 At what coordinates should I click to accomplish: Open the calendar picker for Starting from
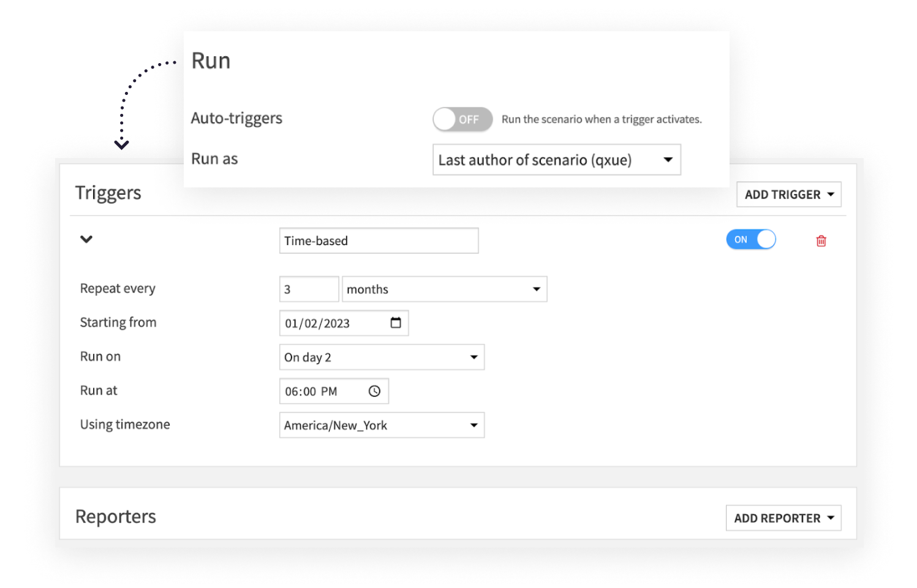[396, 323]
